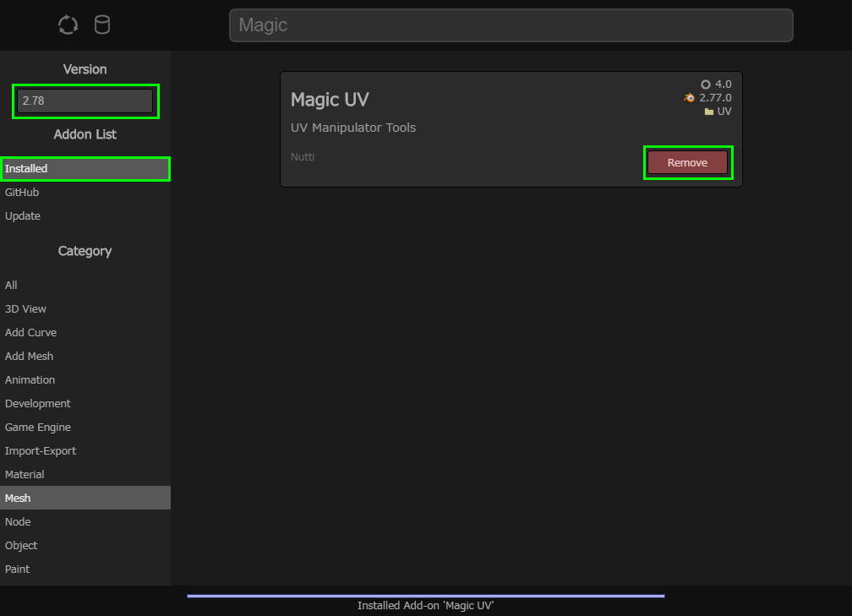The image size is (852, 616).
Task: Click the gear icon beside 4.0
Action: [705, 84]
